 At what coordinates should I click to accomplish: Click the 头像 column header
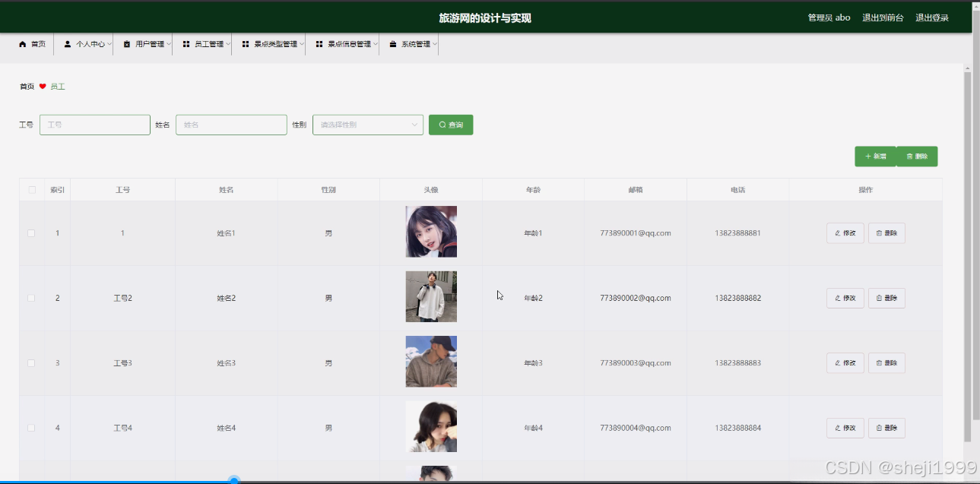point(431,190)
